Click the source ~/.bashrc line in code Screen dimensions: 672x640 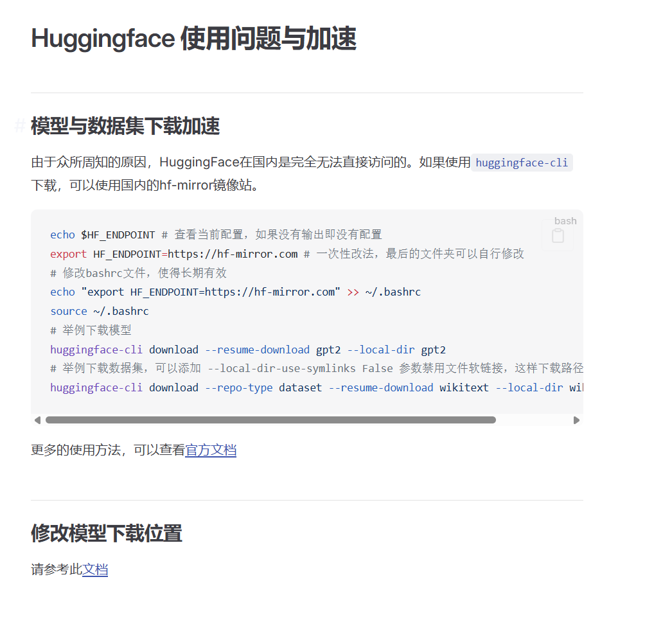click(98, 311)
